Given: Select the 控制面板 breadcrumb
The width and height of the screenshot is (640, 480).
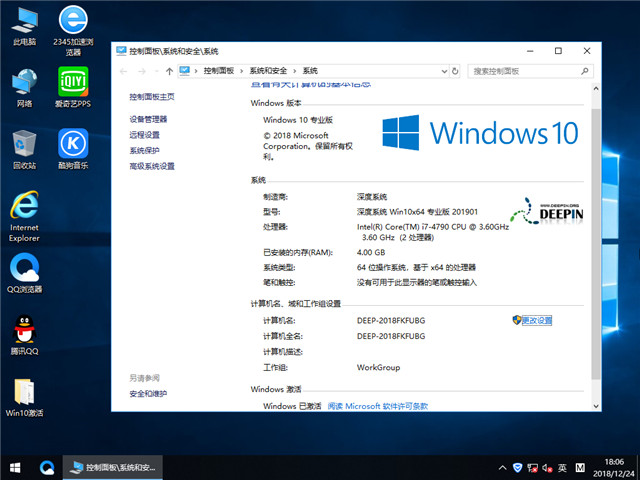Looking at the screenshot, I should click(x=219, y=71).
